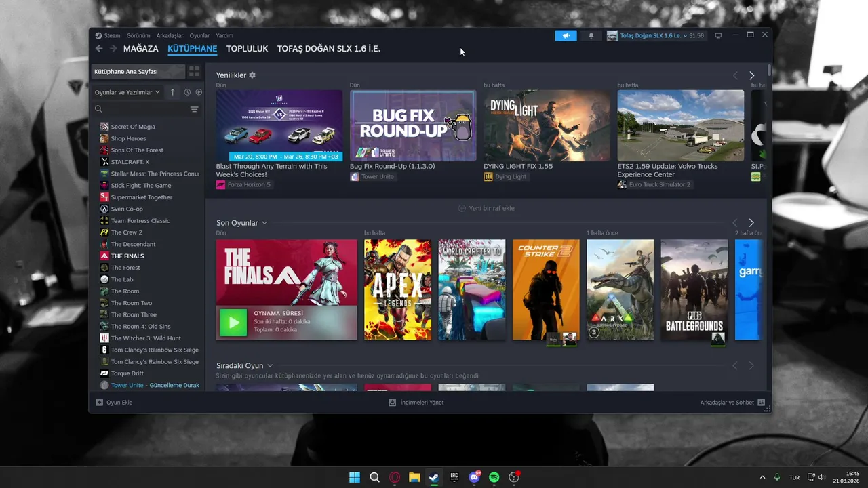Open PUBG Battlegrounds game cover

tap(694, 289)
